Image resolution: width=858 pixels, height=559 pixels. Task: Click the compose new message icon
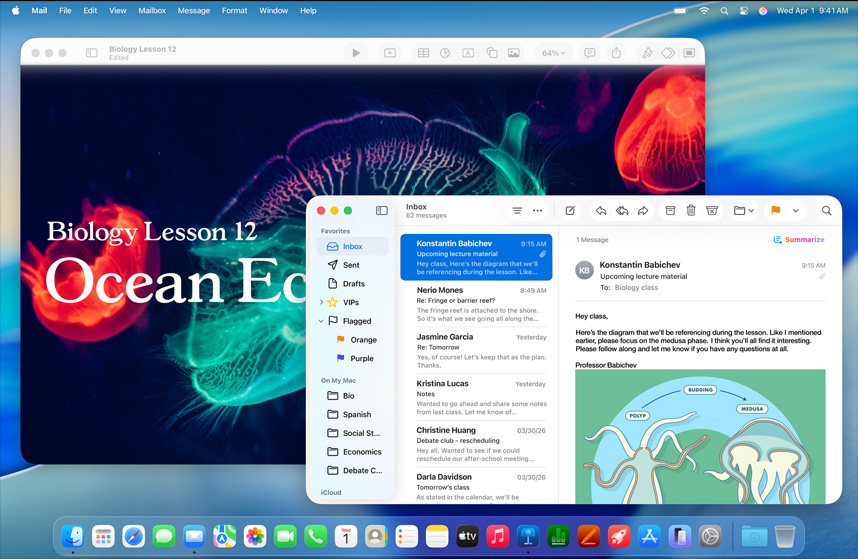tap(570, 211)
